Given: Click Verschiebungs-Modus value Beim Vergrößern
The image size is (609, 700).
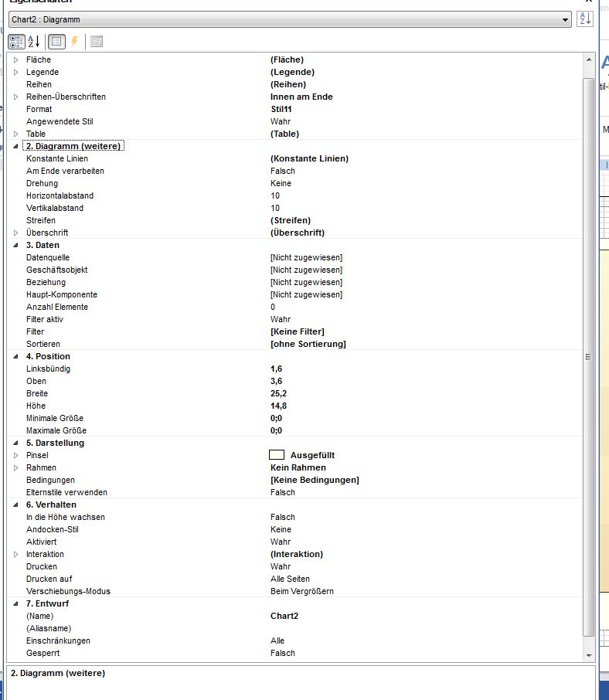Looking at the screenshot, I should [x=302, y=592].
